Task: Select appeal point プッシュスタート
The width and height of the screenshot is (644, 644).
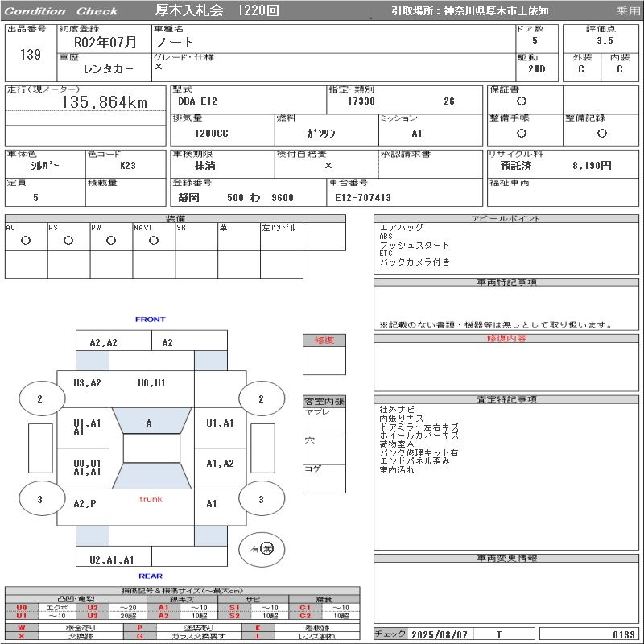Action: pos(415,246)
